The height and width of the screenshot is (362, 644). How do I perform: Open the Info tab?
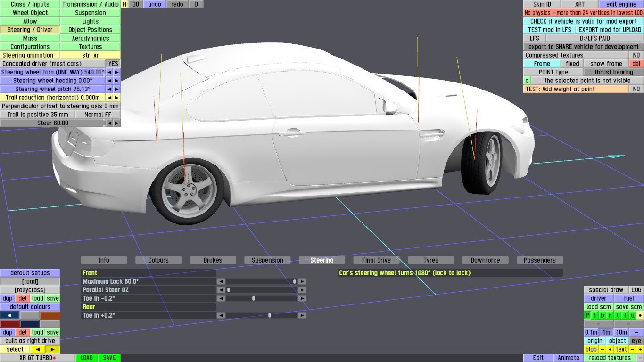tap(104, 260)
